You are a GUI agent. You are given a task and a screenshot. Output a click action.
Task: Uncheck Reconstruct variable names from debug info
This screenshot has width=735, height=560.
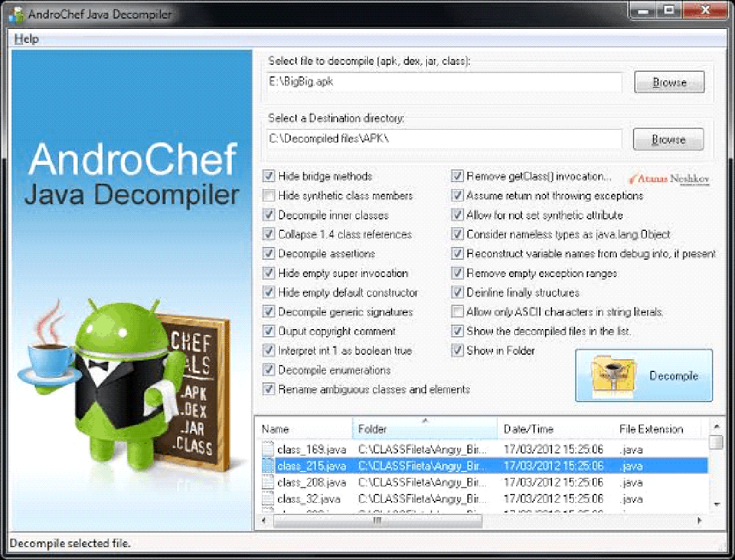click(x=457, y=253)
